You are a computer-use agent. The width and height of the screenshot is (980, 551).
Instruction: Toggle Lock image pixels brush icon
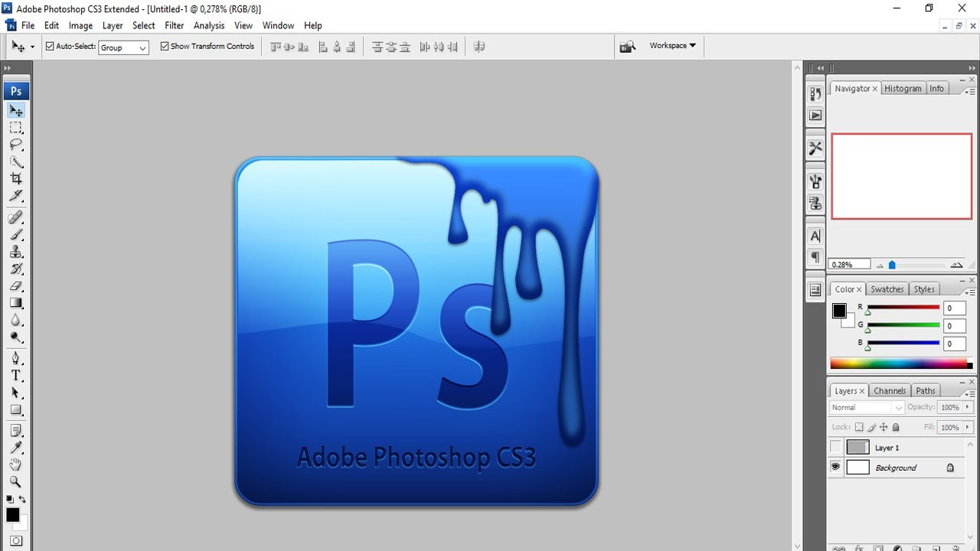point(872,427)
